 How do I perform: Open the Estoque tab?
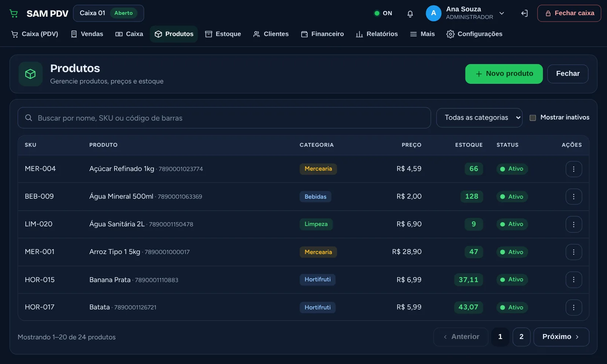click(x=223, y=34)
